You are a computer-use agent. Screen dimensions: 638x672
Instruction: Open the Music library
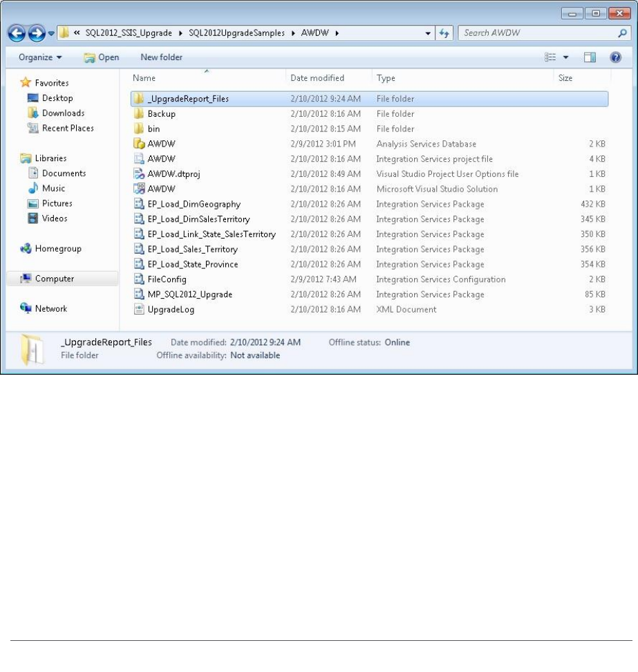(x=53, y=188)
